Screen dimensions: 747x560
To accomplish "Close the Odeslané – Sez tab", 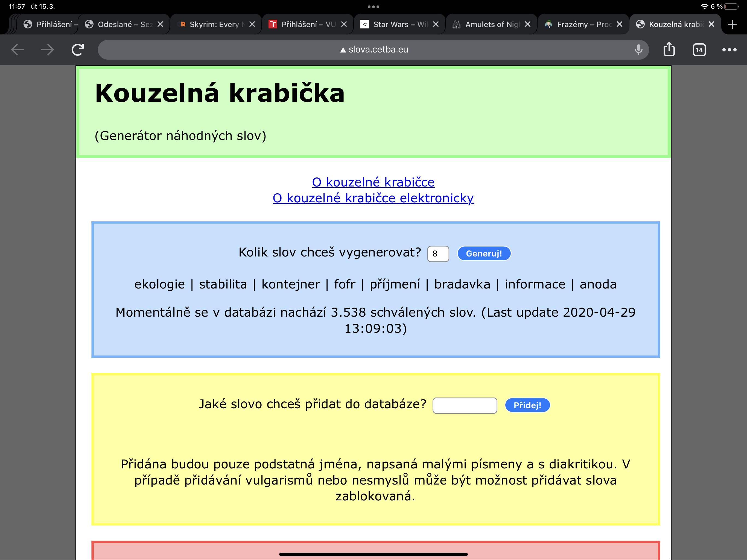I will click(161, 24).
